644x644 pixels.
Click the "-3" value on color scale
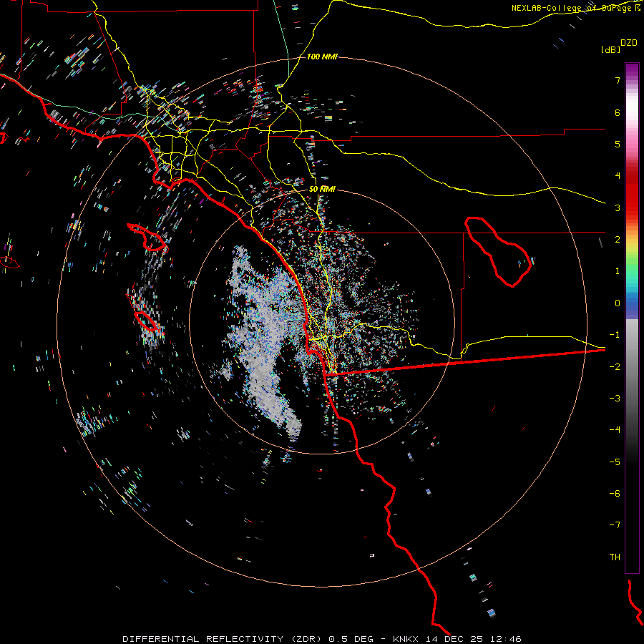click(615, 399)
